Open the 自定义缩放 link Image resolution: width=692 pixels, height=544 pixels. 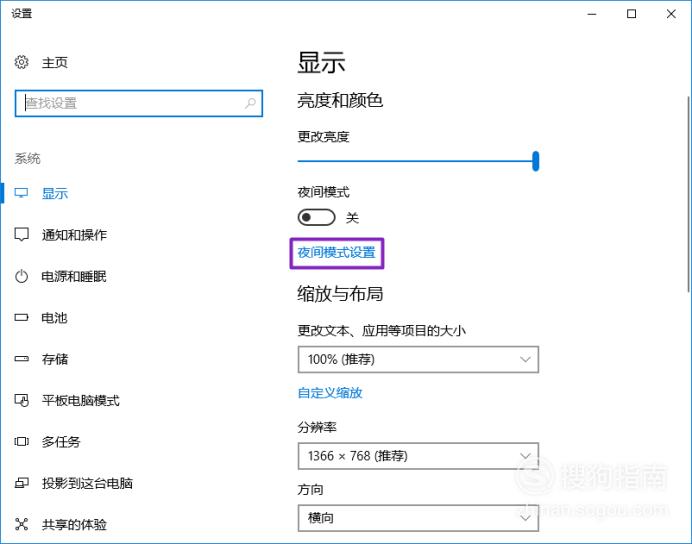pos(330,393)
